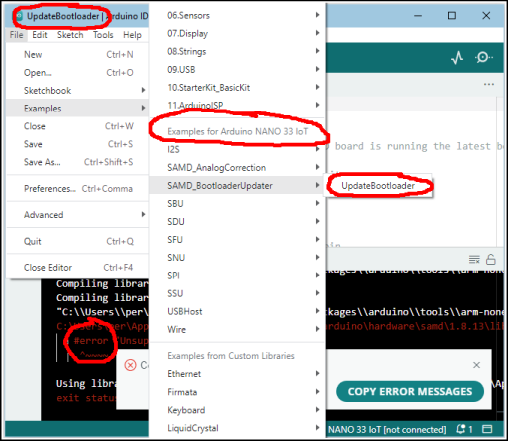The height and width of the screenshot is (441, 508).
Task: Expand Keyboard library examples
Action: [237, 410]
